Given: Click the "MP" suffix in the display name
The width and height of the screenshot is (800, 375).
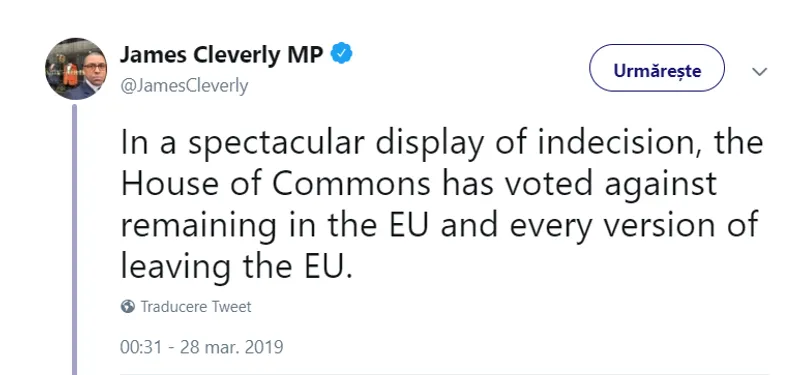Looking at the screenshot, I should pyautogui.click(x=305, y=55).
